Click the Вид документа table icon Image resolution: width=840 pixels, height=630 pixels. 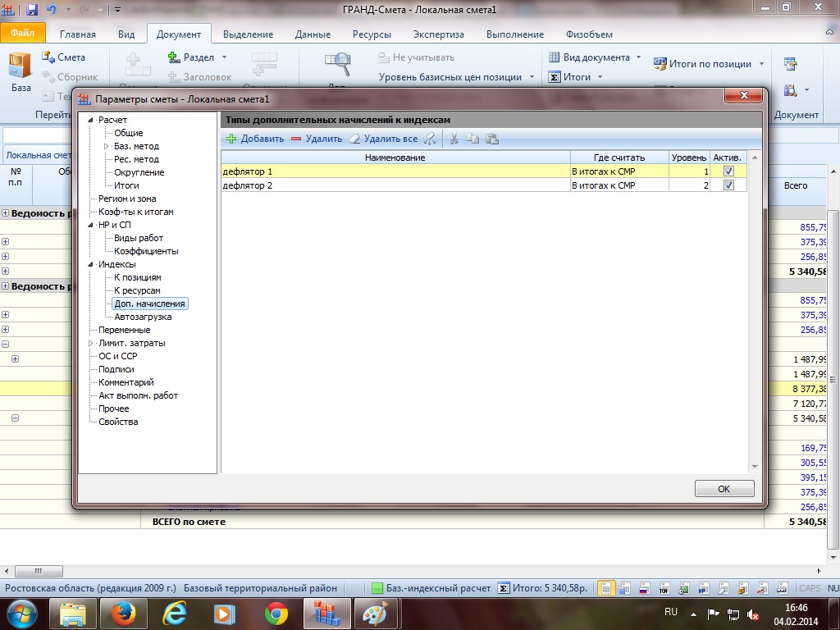tap(555, 57)
